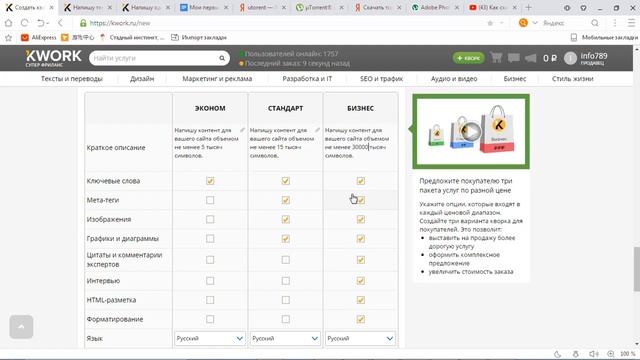Open the Тексты и переводы category
The height and width of the screenshot is (360, 640).
pos(72,79)
